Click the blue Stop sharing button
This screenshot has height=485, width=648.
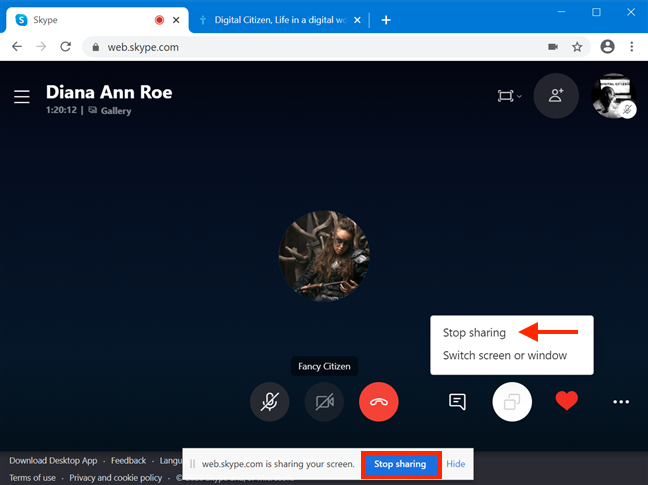400,464
